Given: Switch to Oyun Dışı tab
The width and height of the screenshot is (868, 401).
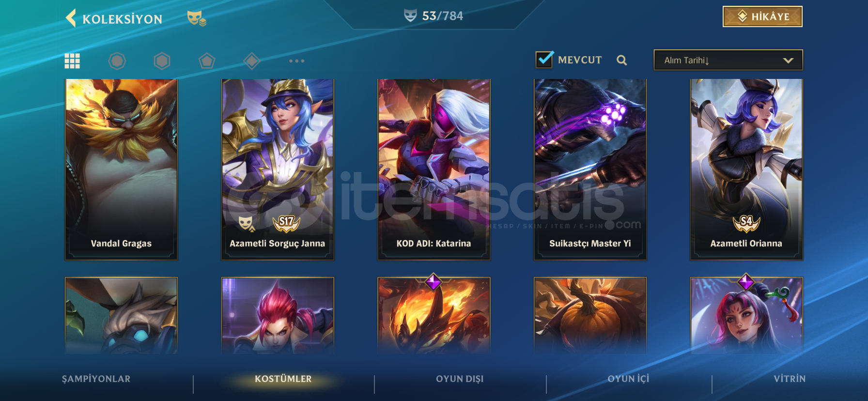Looking at the screenshot, I should click(460, 379).
